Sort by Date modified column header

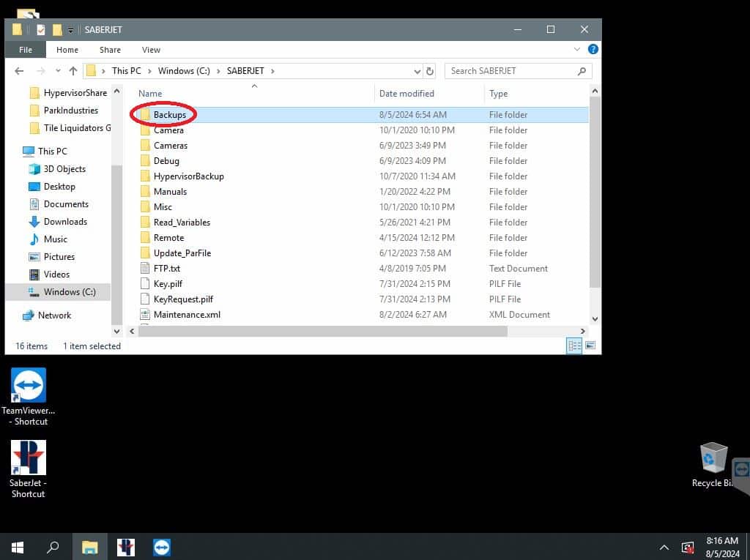pos(406,94)
